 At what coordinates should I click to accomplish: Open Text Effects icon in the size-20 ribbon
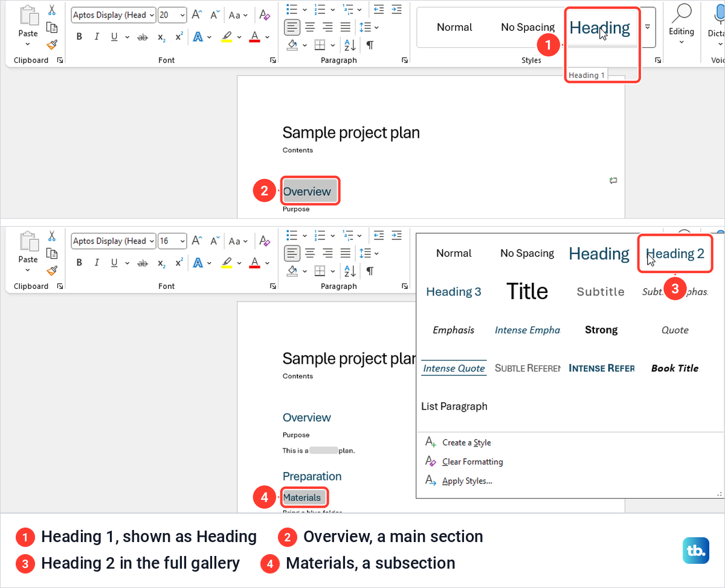click(198, 37)
